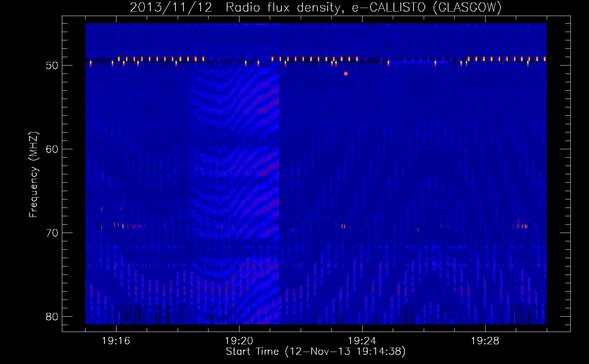Click the isolated orange spot below 50 MHz line
The image size is (589, 364).
(346, 74)
